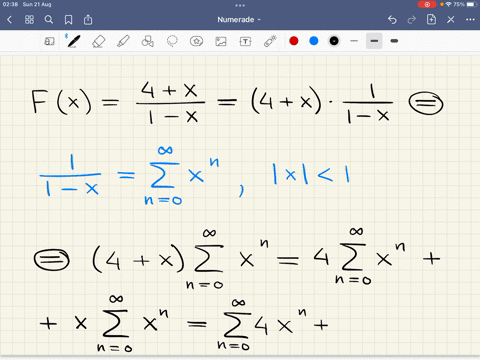Viewport: 480px width, 360px height.
Task: Select the Lasso tool
Action: click(x=172, y=41)
